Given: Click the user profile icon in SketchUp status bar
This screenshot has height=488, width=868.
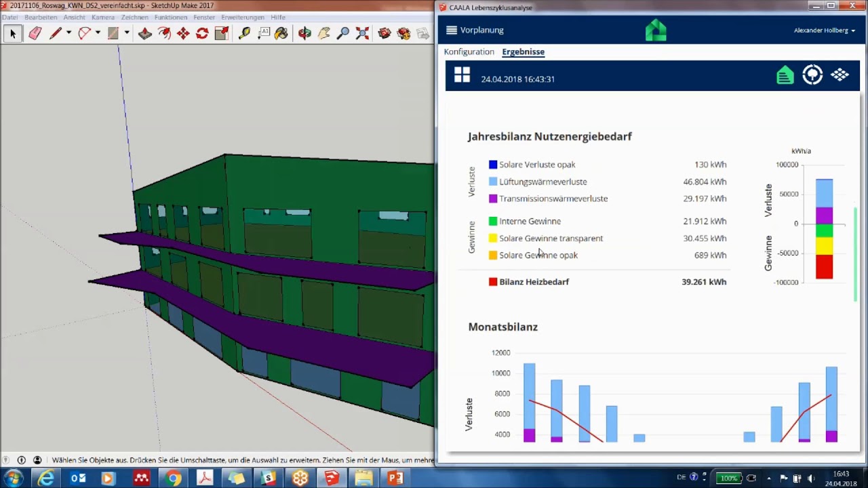Looking at the screenshot, I should [37, 460].
